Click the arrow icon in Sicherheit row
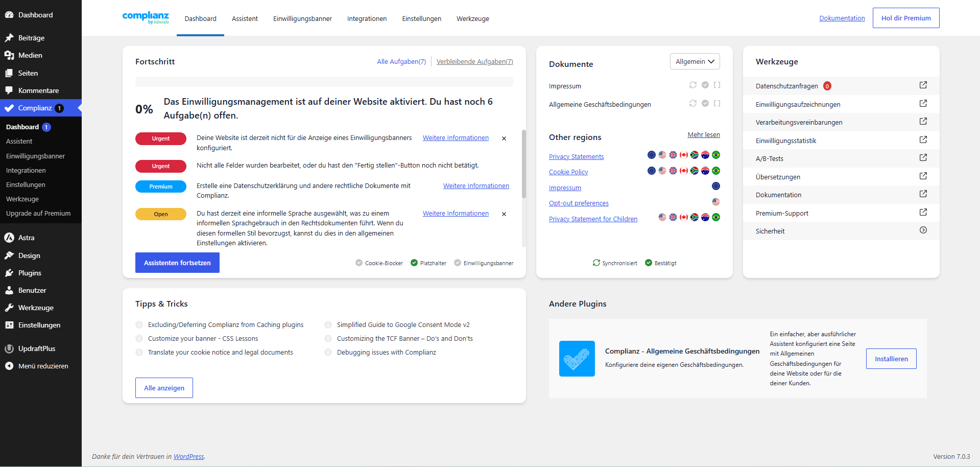The width and height of the screenshot is (980, 467). 923,230
